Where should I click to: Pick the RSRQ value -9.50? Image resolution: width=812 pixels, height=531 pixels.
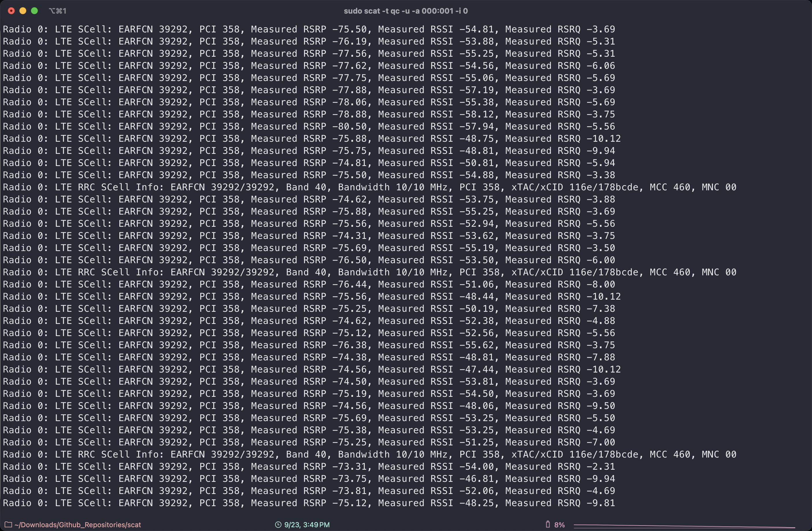[x=601, y=406]
